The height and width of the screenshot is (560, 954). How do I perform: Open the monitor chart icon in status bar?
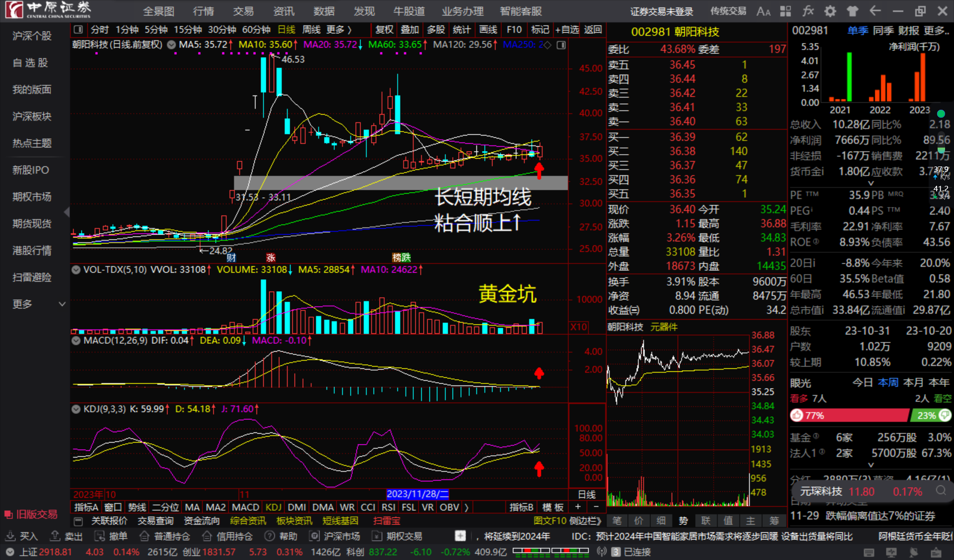pos(891,552)
